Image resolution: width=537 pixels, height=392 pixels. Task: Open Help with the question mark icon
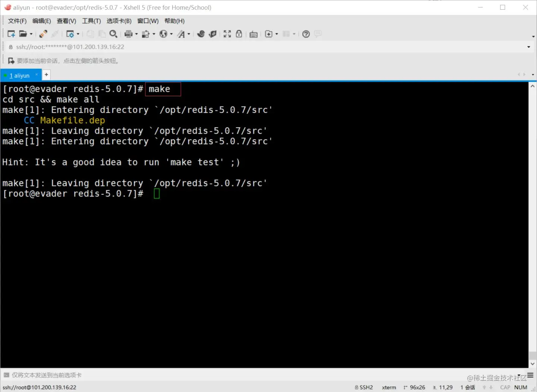coord(306,34)
